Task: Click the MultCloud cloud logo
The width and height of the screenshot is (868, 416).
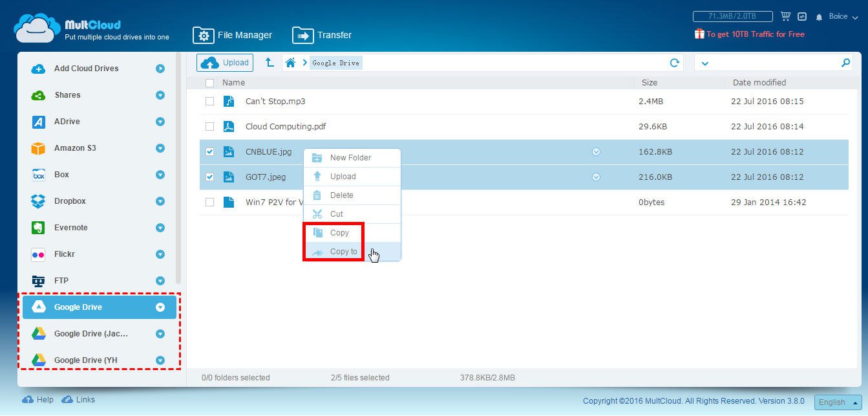Action: 37,28
